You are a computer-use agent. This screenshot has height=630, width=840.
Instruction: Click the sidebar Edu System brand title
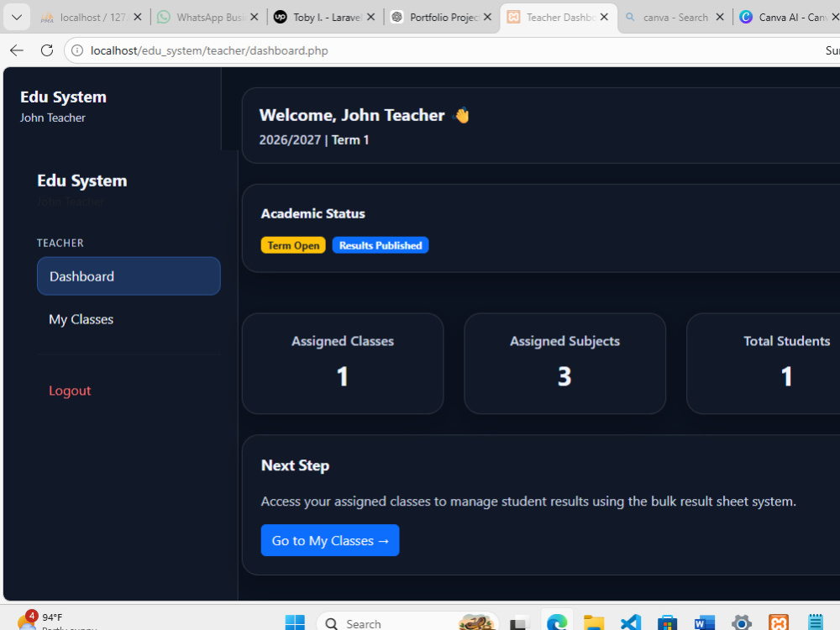click(82, 181)
